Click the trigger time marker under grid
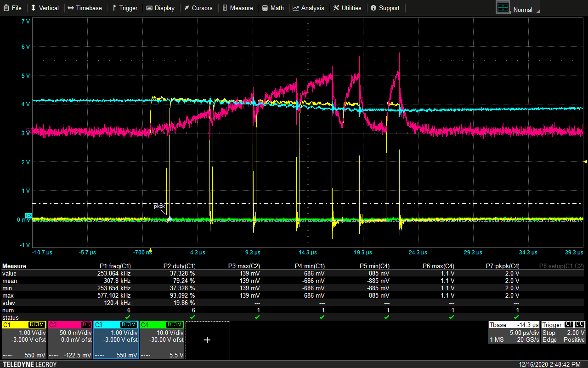Screen dimensions: 588x368 pyautogui.click(x=150, y=251)
